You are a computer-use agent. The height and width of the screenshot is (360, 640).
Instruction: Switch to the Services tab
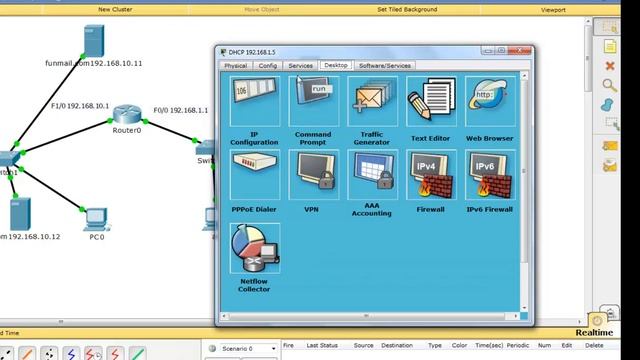pos(300,66)
